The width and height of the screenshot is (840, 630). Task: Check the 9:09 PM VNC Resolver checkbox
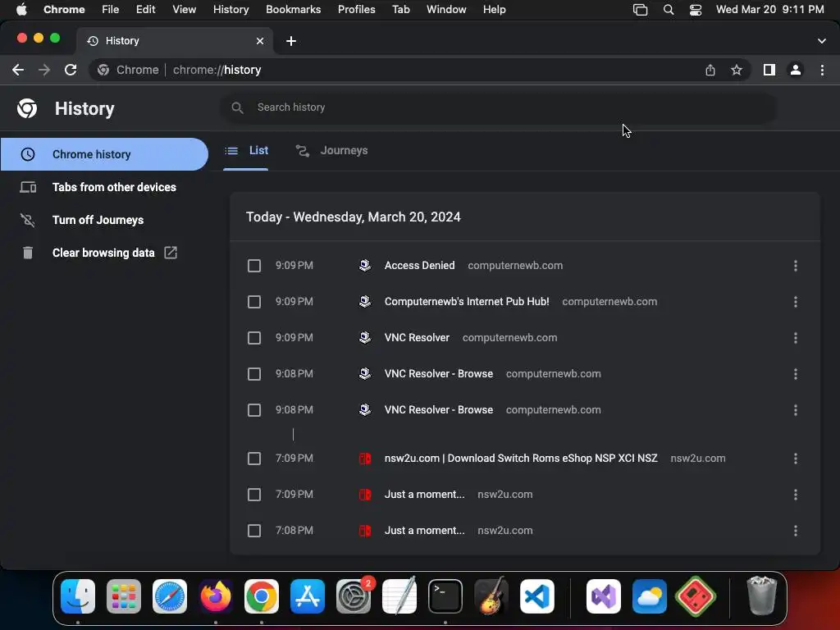254,338
